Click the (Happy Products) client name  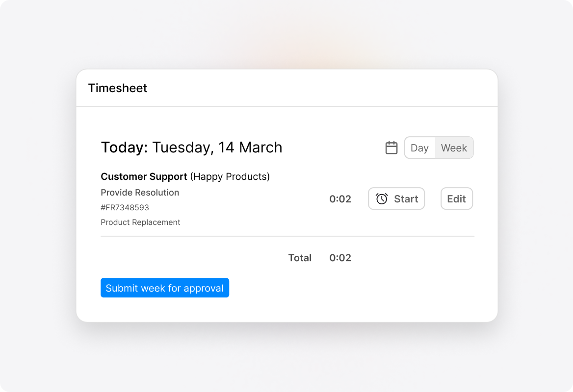[230, 176]
